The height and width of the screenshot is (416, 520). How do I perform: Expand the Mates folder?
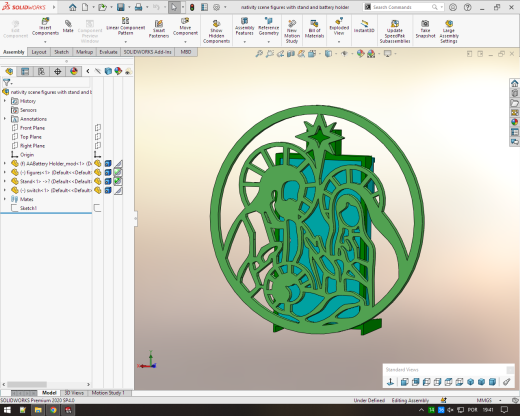(x=5, y=199)
